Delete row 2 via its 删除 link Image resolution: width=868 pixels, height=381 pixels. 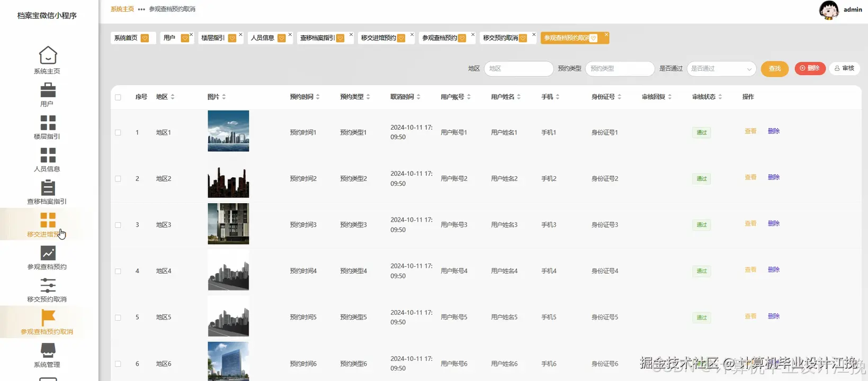coord(774,177)
